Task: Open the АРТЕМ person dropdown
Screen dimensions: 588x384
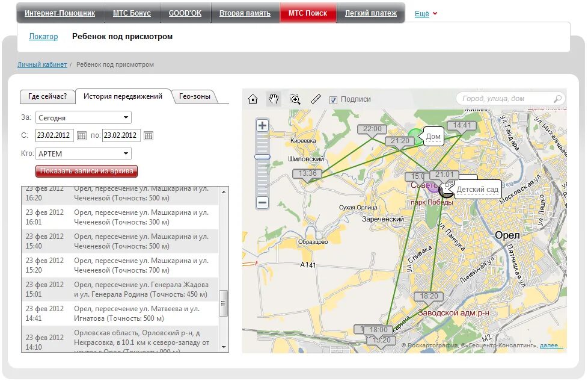Action: (83, 153)
